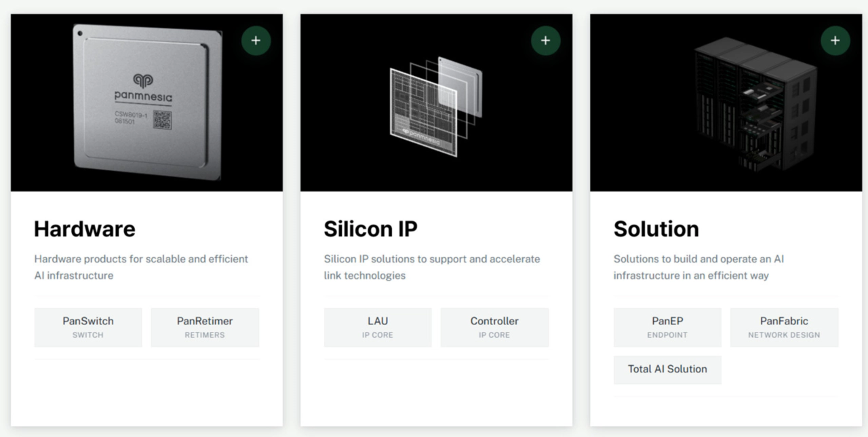Open the PanSwitch product page
868x437 pixels.
87,327
